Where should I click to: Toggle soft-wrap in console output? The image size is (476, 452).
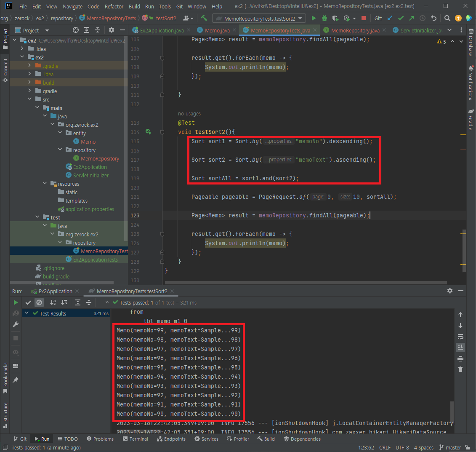pyautogui.click(x=460, y=337)
